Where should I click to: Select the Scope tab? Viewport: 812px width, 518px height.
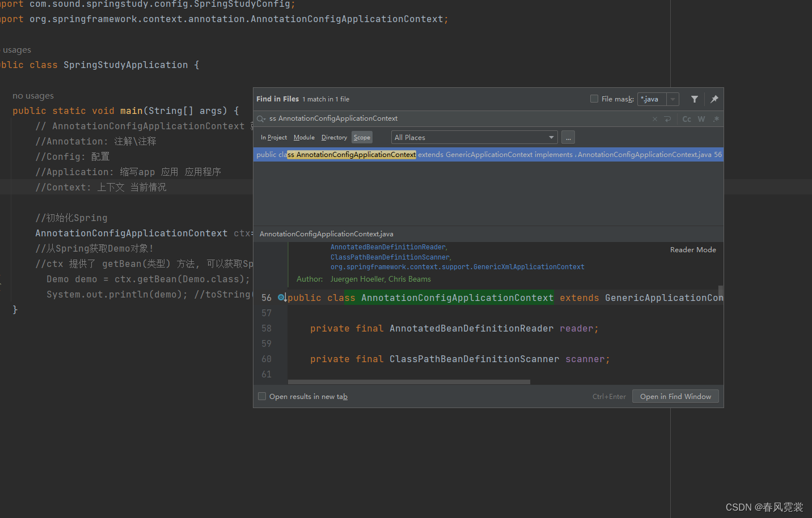pyautogui.click(x=362, y=137)
